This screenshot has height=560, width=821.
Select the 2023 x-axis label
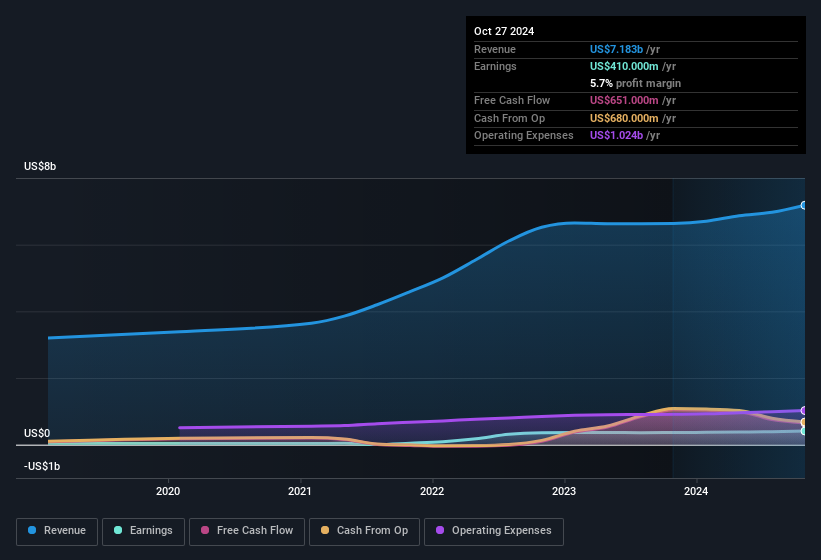pyautogui.click(x=564, y=491)
